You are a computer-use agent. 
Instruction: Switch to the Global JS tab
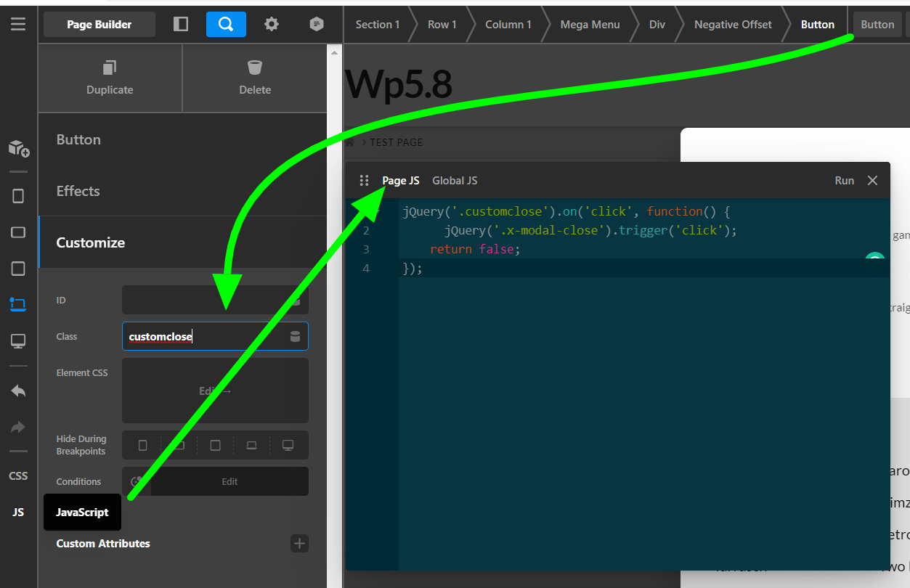[455, 181]
